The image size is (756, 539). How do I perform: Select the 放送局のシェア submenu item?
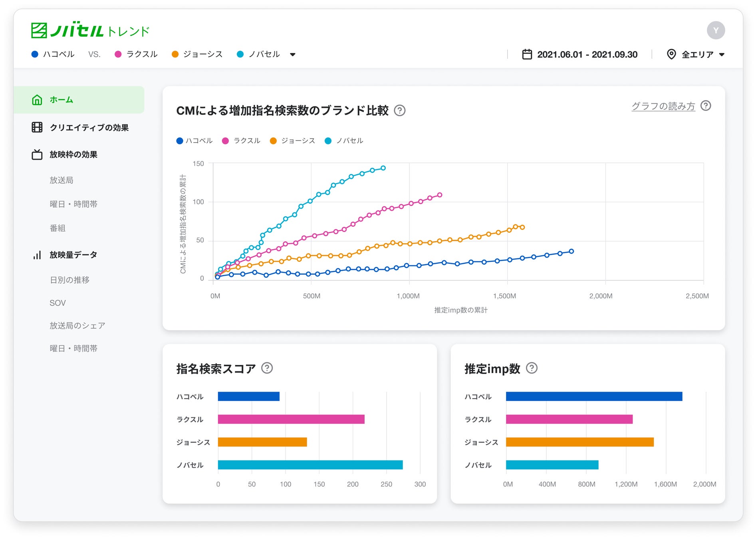coord(77,326)
